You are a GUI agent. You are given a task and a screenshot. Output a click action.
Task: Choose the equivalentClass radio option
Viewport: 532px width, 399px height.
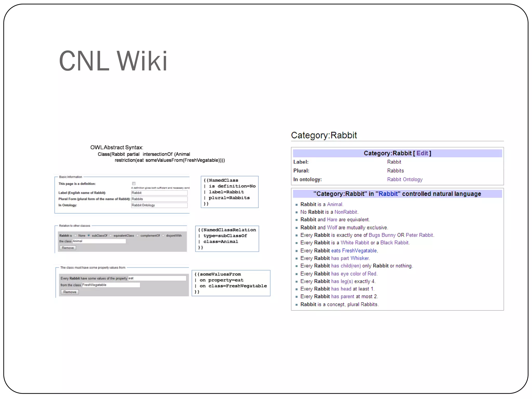(111, 235)
